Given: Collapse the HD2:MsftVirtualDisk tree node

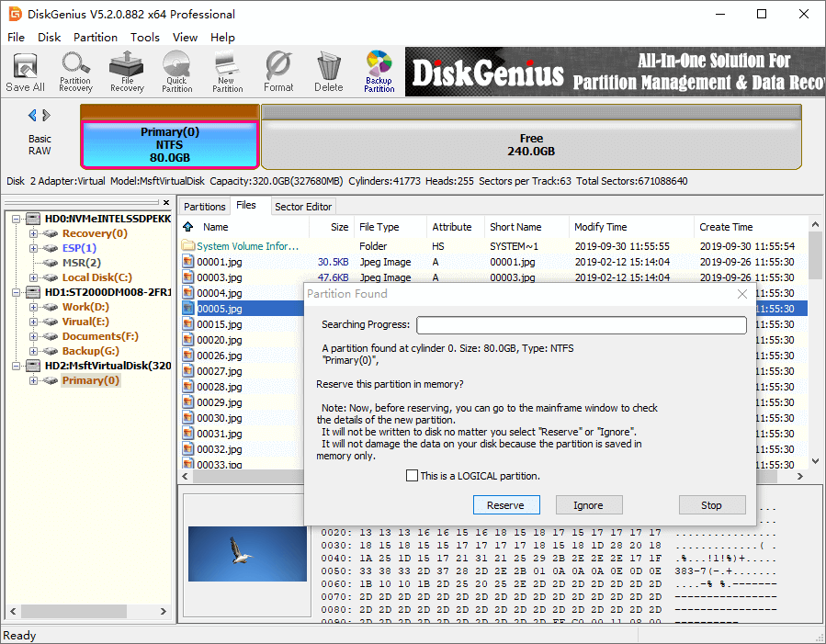Looking at the screenshot, I should [x=15, y=366].
